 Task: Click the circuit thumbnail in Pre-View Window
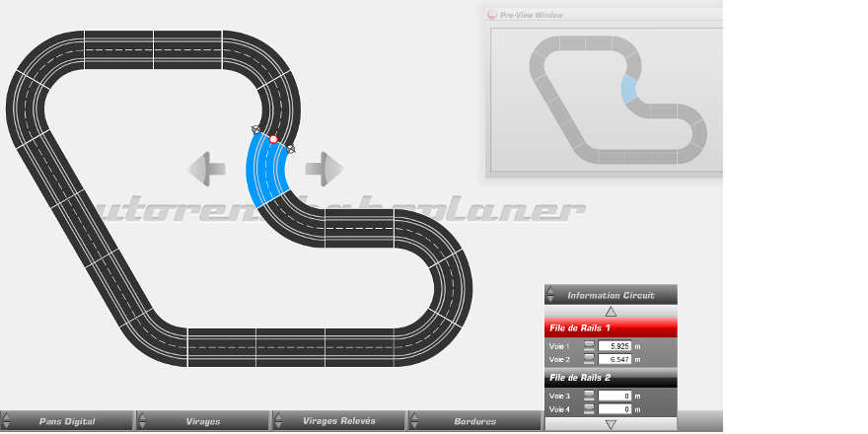pyautogui.click(x=616, y=99)
